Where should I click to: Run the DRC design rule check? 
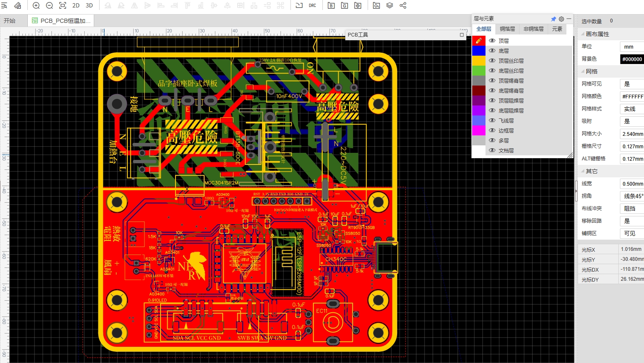[312, 5]
